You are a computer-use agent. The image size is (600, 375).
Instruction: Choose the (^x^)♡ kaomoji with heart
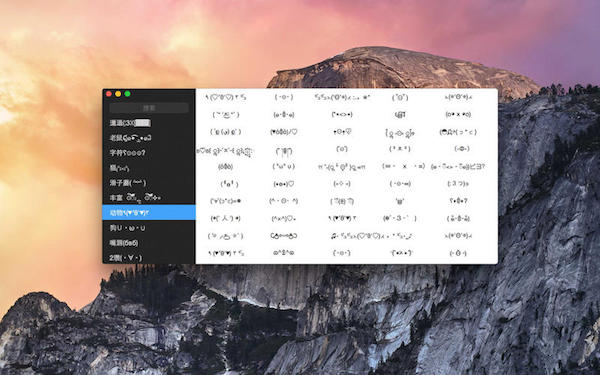click(284, 218)
